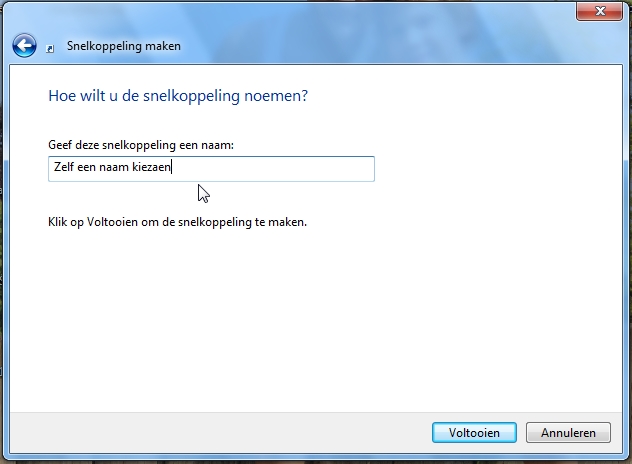Click Voltooien to create the shortcut

coord(474,433)
